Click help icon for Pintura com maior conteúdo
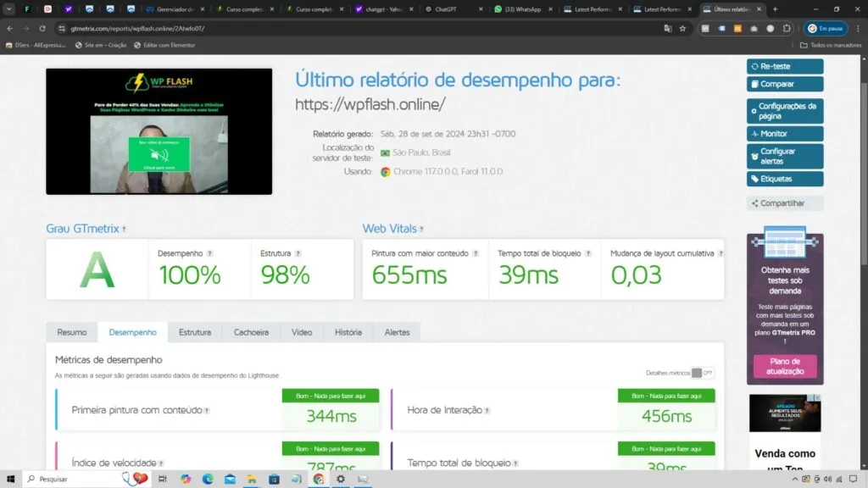868x488 pixels. 476,253
